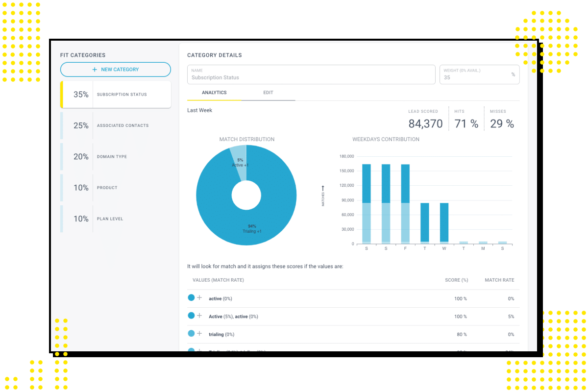
Task: Click the bar above the F weekday label
Action: [x=405, y=204]
